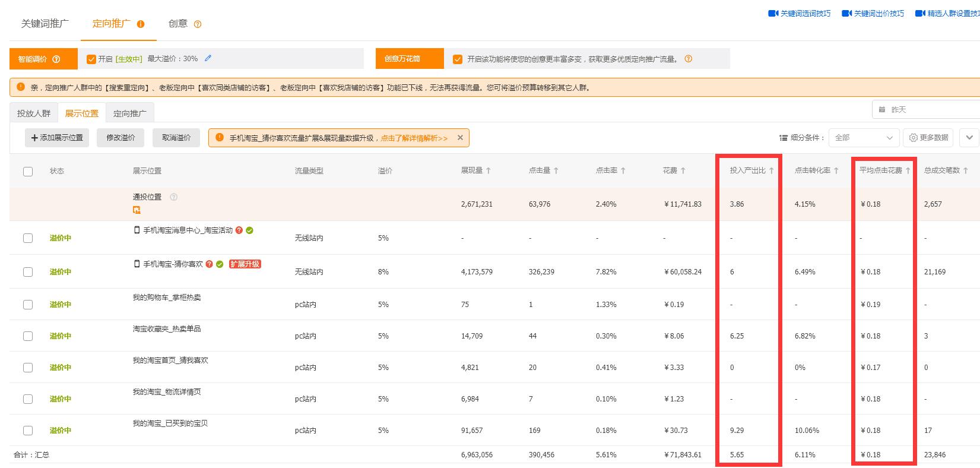Close the 手机淘宝 upgrade notice banner
This screenshot has width=980, height=468.
[x=460, y=138]
